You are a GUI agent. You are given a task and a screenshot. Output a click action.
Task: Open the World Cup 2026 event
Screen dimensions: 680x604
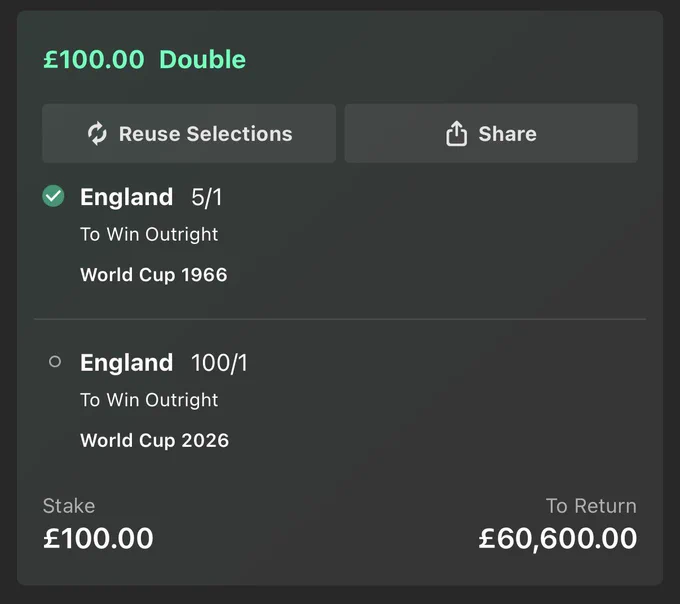pyautogui.click(x=154, y=441)
